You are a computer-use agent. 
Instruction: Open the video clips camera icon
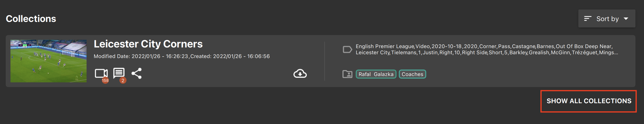(101, 73)
